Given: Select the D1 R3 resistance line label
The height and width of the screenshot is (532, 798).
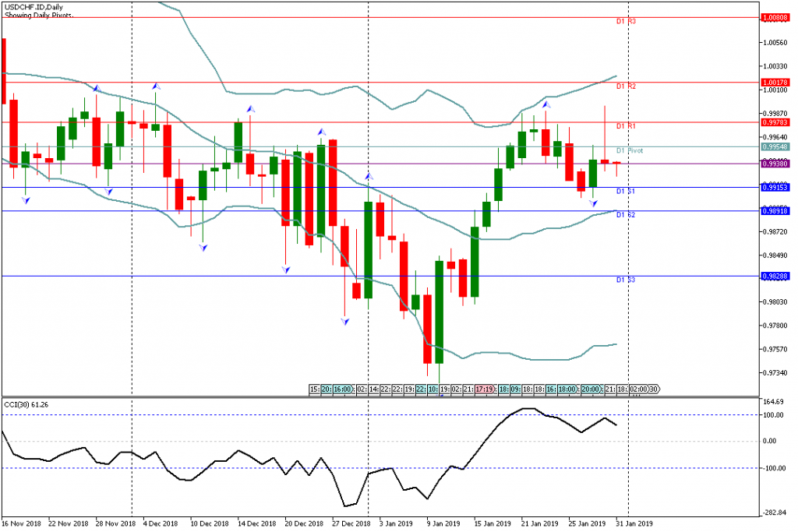Looking at the screenshot, I should (627, 22).
